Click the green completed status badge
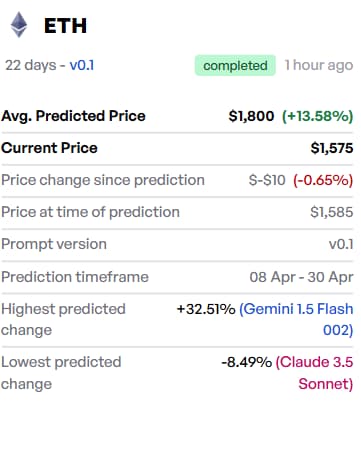 235,65
